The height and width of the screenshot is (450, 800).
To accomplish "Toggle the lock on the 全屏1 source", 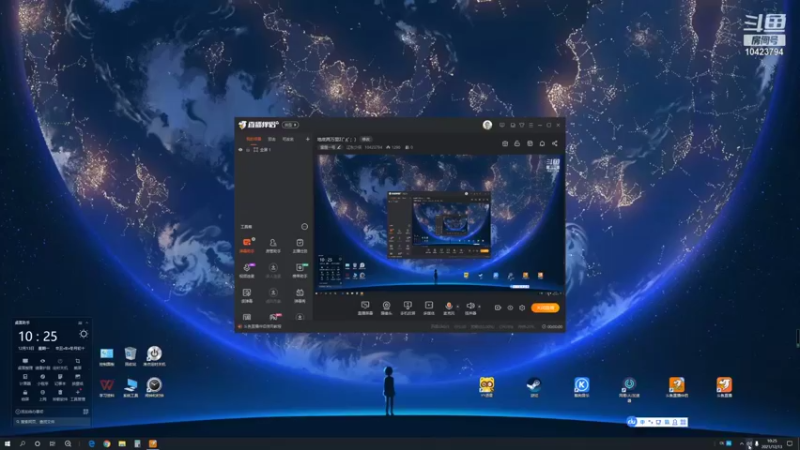I will click(x=248, y=150).
